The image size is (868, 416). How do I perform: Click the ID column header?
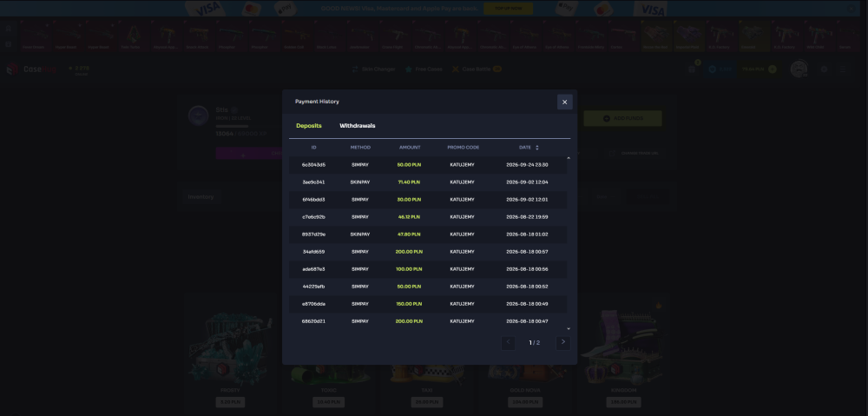[x=314, y=148]
